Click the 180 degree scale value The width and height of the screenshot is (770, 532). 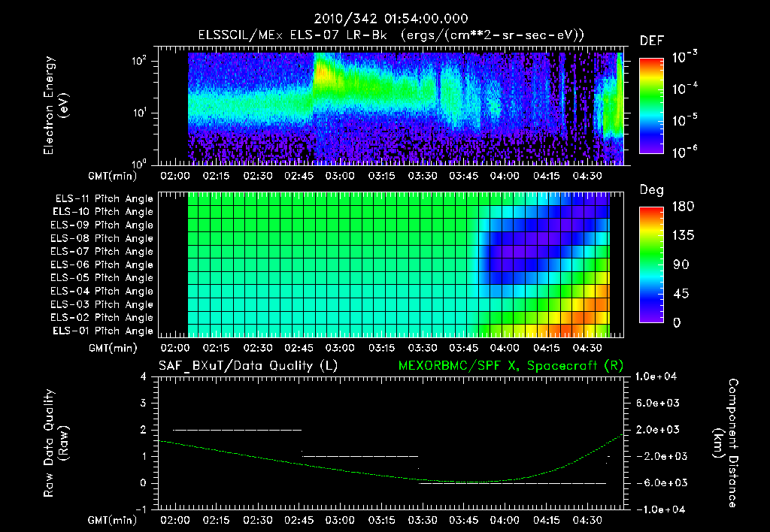pos(683,207)
